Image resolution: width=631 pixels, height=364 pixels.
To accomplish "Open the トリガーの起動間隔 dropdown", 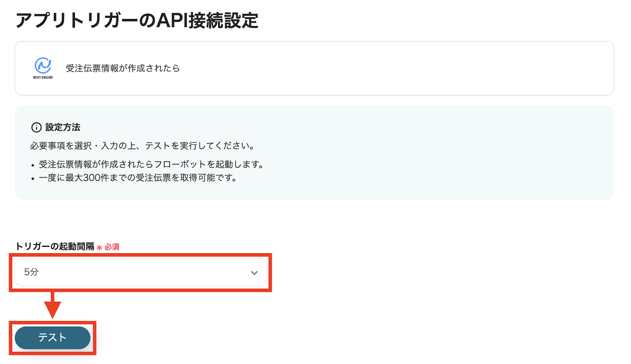I will tap(141, 272).
